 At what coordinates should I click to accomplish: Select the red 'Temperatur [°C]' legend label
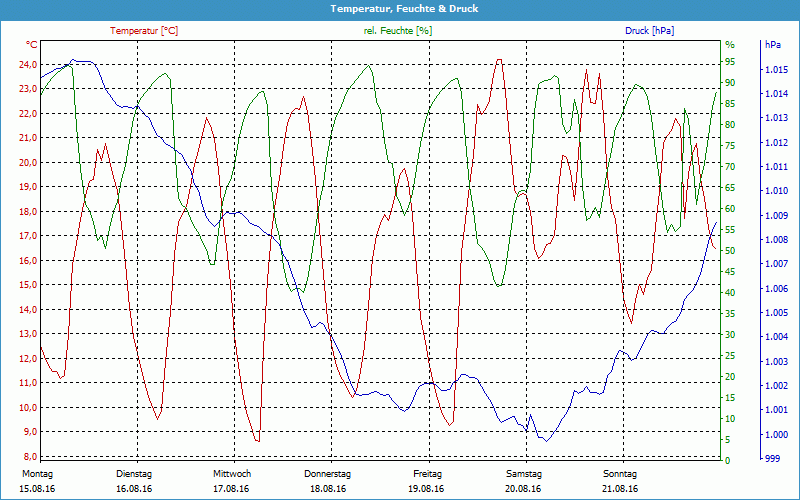[144, 31]
